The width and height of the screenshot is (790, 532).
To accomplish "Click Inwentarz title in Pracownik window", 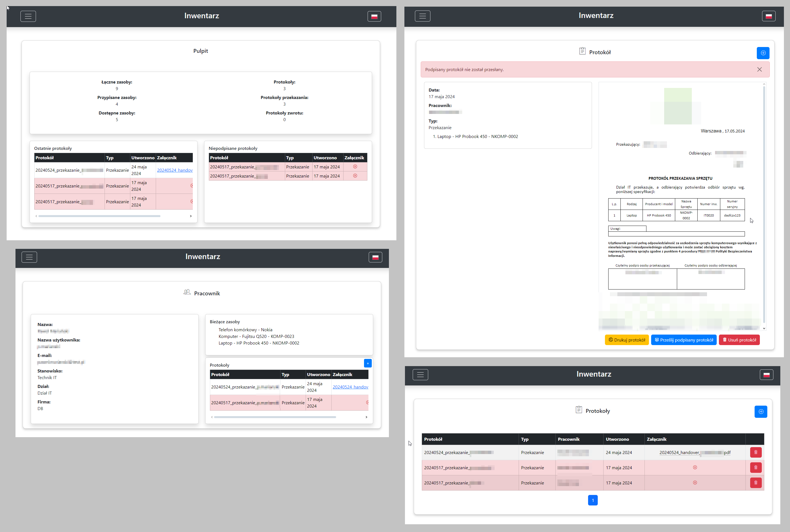I will pos(202,257).
